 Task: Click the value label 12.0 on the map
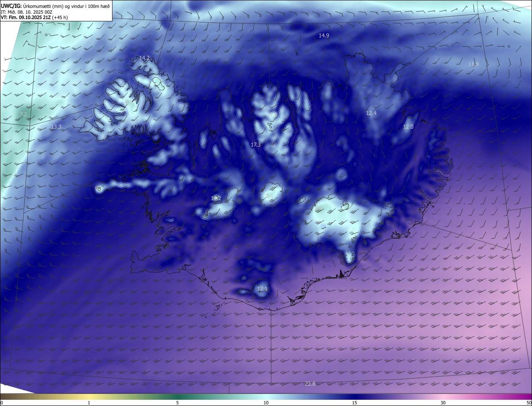pyautogui.click(x=408, y=127)
